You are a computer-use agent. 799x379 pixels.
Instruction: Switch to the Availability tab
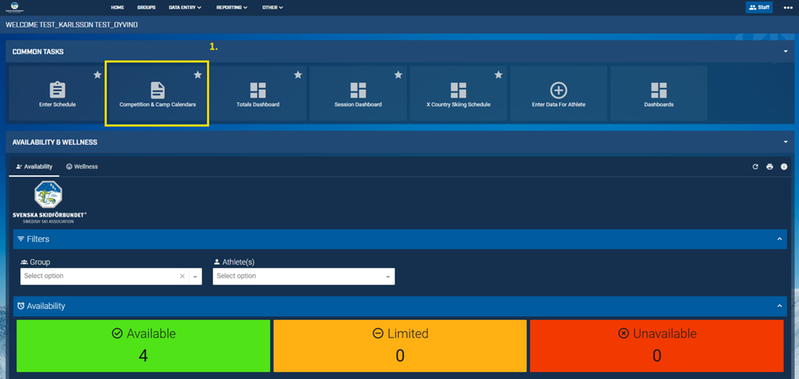[34, 167]
